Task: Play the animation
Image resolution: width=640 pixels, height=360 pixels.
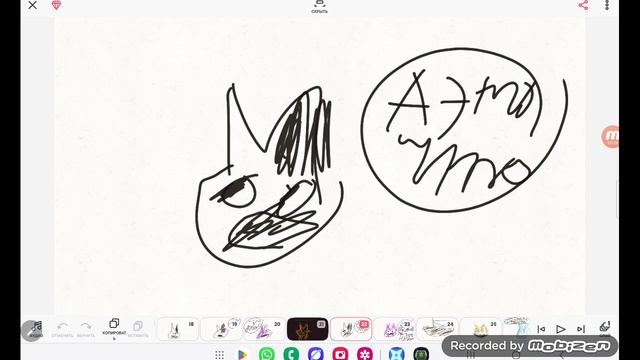Action: pyautogui.click(x=561, y=329)
